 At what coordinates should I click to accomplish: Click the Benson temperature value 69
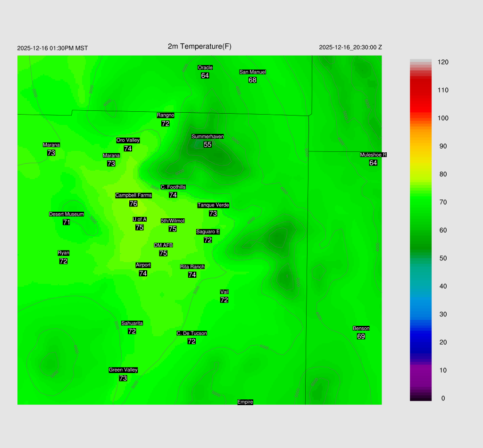361,336
